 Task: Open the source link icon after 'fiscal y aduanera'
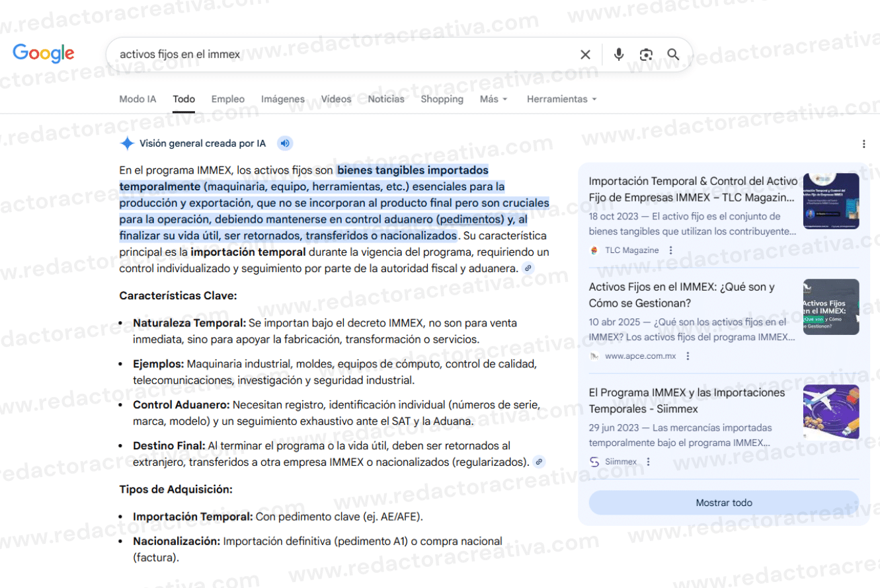(528, 268)
